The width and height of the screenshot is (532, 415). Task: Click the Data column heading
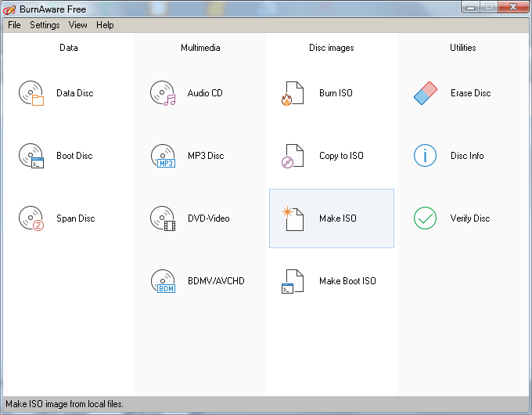[x=69, y=48]
